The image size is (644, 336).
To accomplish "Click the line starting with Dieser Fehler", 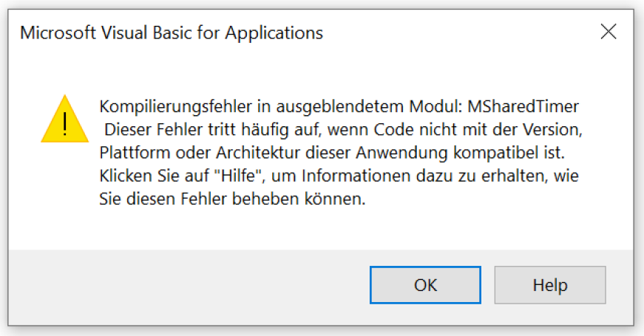I will click(343, 130).
